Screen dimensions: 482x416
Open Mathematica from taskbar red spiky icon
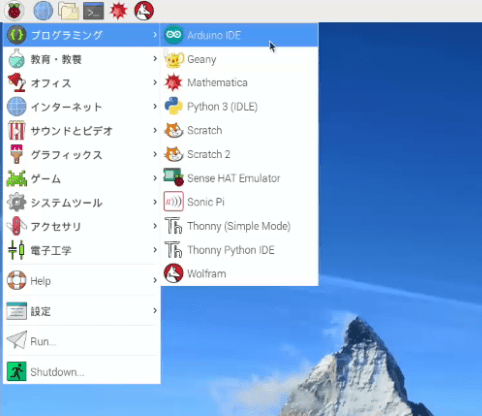click(119, 10)
